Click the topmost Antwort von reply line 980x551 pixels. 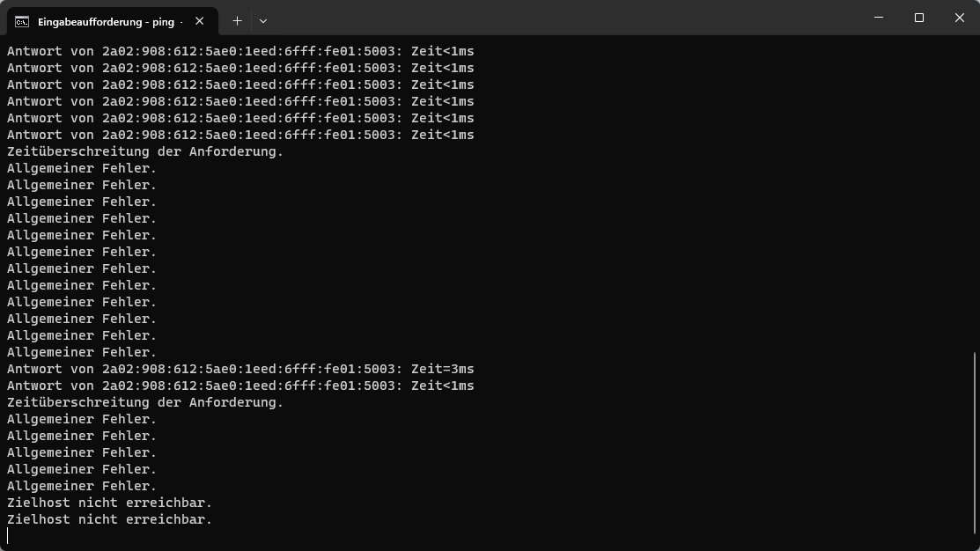[x=240, y=51]
